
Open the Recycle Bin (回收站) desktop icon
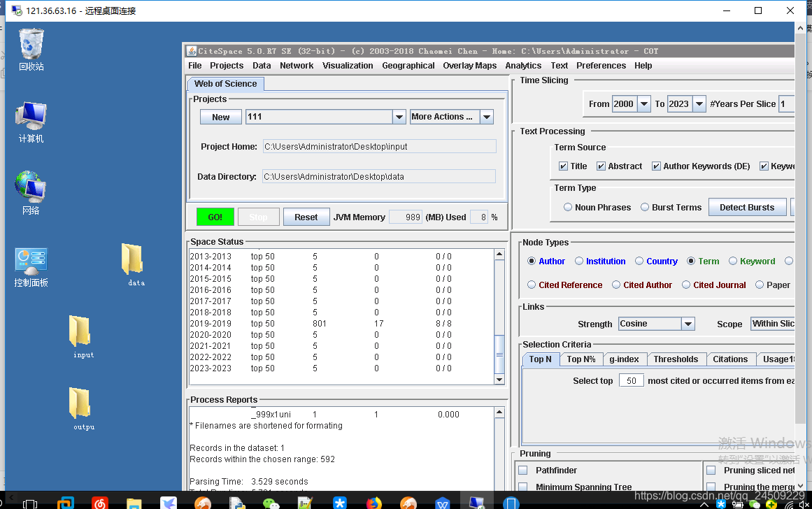coord(31,50)
